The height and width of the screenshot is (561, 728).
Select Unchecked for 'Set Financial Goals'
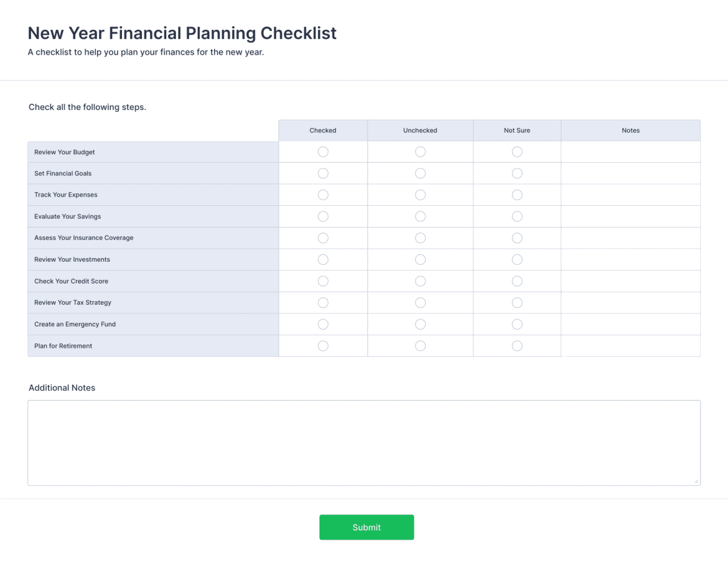coord(420,173)
